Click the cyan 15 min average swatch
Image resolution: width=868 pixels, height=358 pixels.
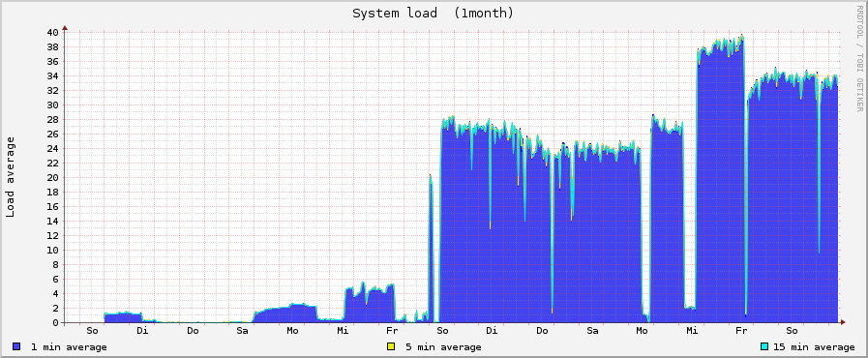point(765,347)
